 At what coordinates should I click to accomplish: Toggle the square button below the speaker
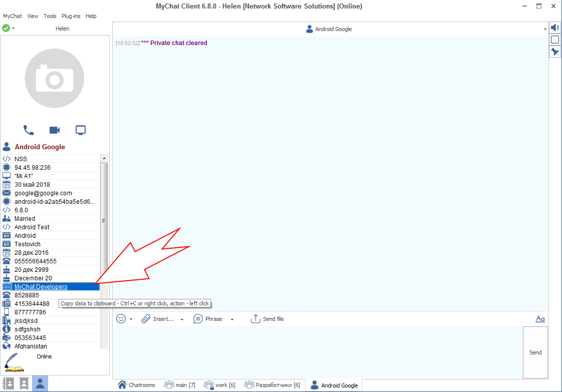pyautogui.click(x=555, y=40)
